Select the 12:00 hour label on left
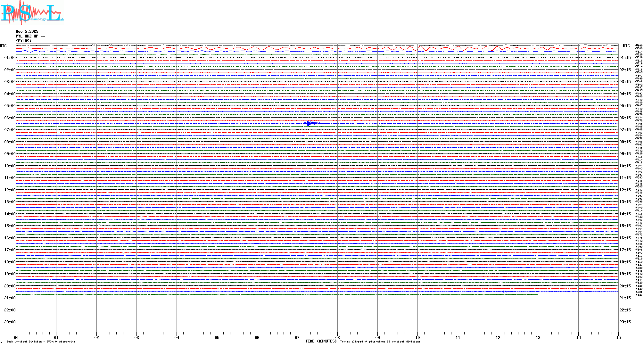 click(x=10, y=190)
